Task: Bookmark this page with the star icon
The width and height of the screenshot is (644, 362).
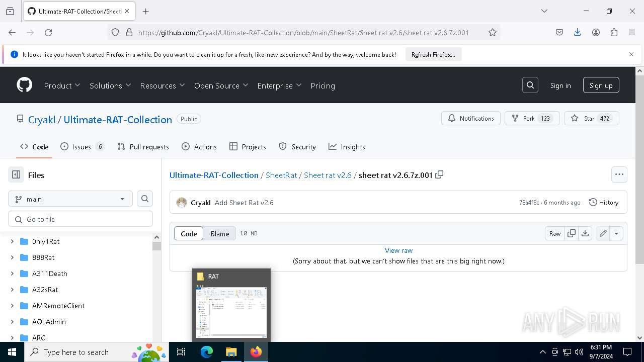Action: (493, 32)
